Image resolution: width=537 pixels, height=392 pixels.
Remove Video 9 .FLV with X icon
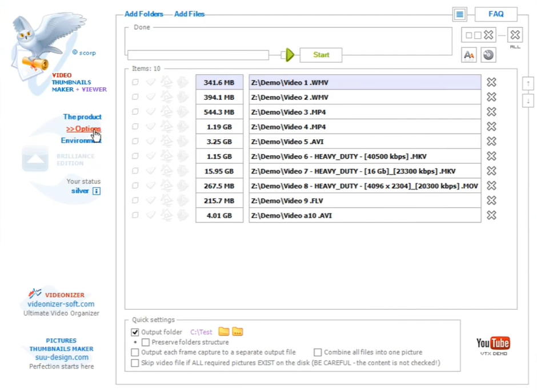(491, 200)
